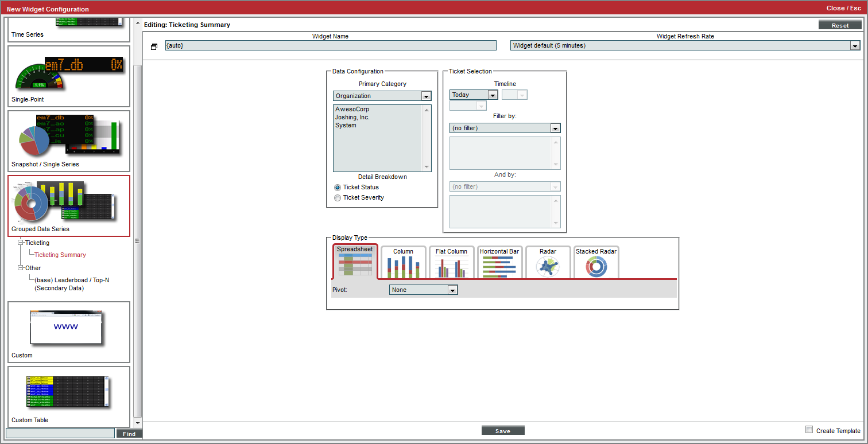Click the widget list vertical scrollbar
Image resolution: width=868 pixels, height=444 pixels.
(137, 241)
